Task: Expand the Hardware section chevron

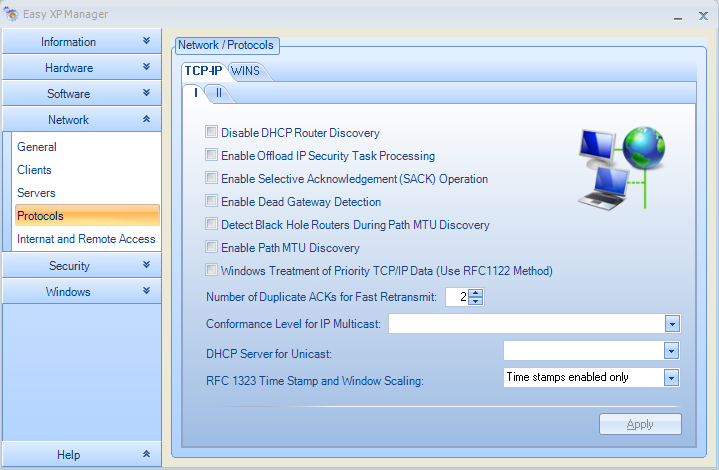Action: pyautogui.click(x=146, y=67)
